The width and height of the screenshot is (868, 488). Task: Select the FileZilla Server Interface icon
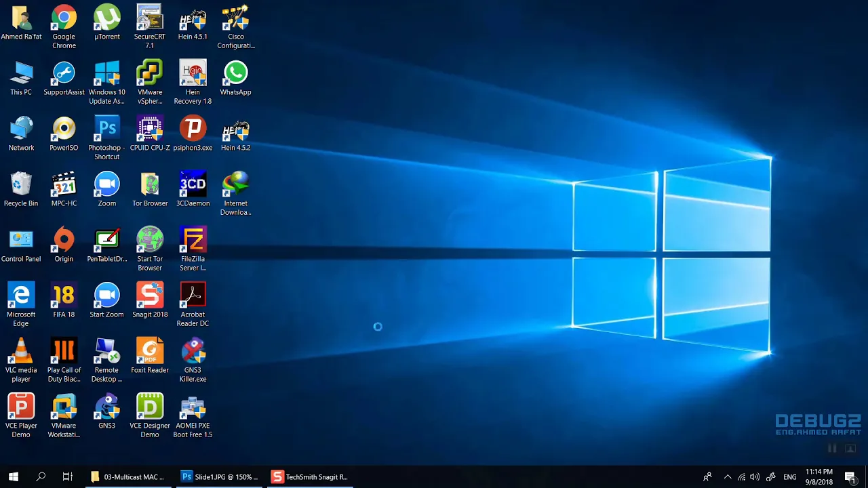(x=193, y=249)
